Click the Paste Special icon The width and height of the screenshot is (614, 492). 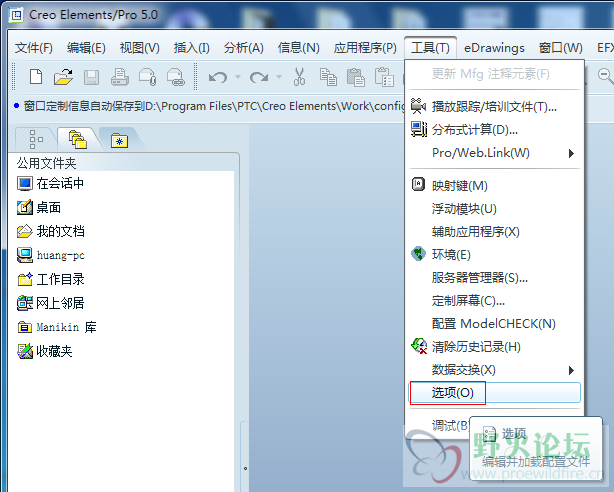tap(384, 77)
